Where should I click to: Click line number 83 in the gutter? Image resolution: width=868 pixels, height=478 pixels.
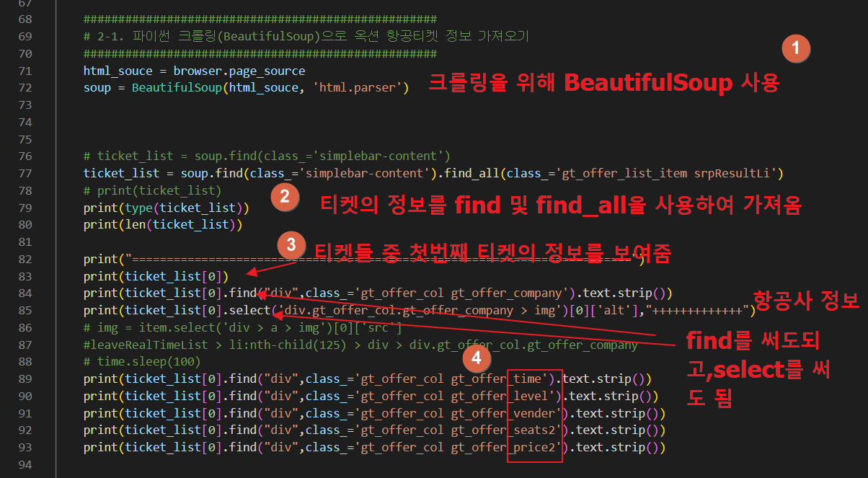[x=25, y=276]
